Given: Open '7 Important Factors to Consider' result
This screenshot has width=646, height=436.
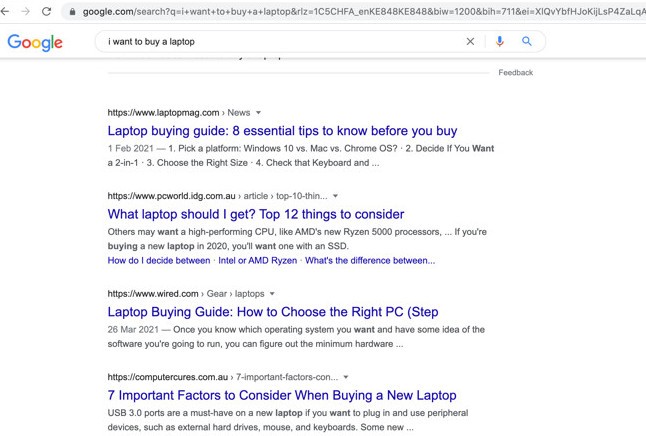Looking at the screenshot, I should (282, 395).
